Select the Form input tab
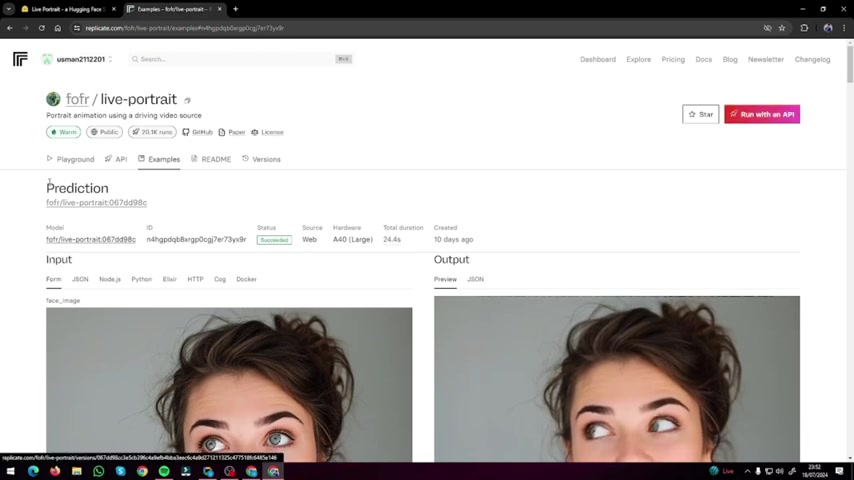 pyautogui.click(x=53, y=279)
